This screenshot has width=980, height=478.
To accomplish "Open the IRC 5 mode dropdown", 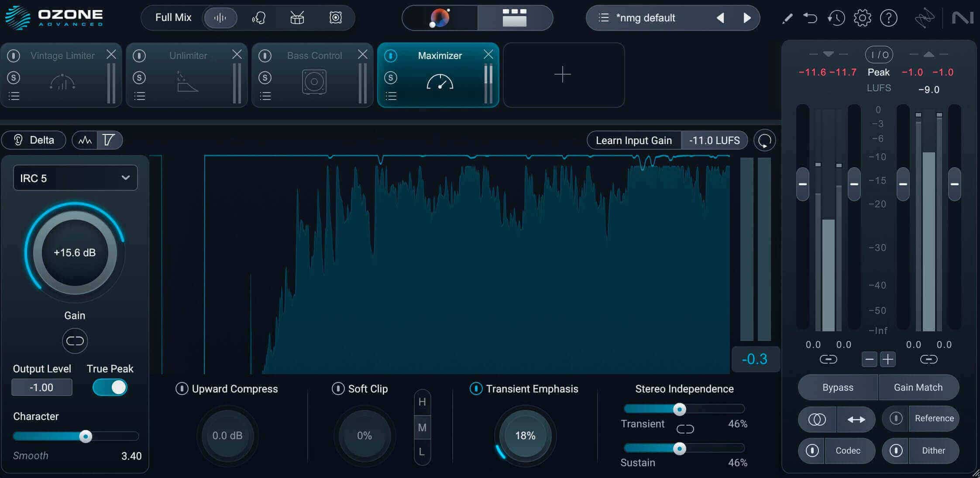I will [75, 178].
